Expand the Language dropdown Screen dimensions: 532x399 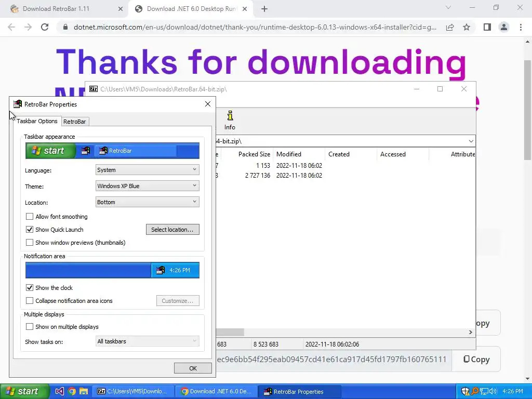147,170
